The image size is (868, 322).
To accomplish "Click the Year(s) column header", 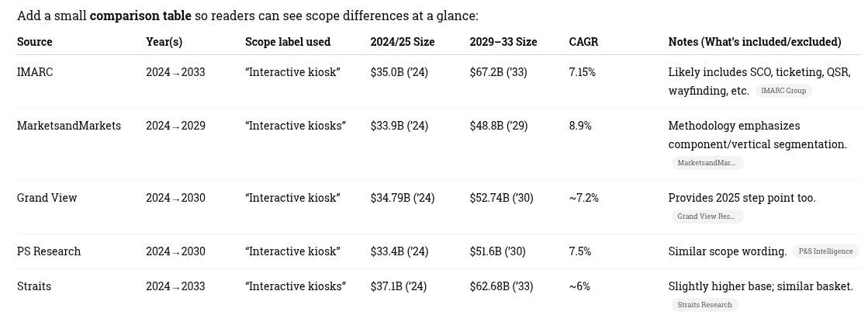I will pyautogui.click(x=164, y=42).
